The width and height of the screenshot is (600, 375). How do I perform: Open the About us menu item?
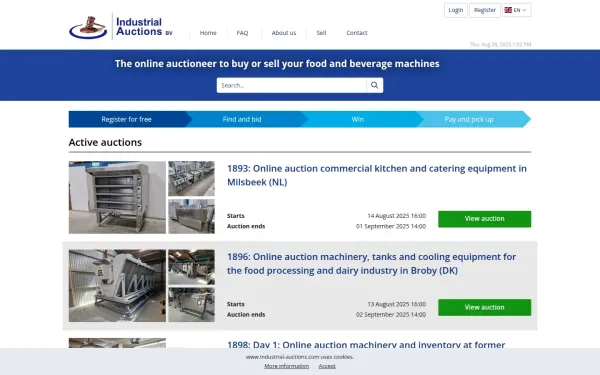284,33
